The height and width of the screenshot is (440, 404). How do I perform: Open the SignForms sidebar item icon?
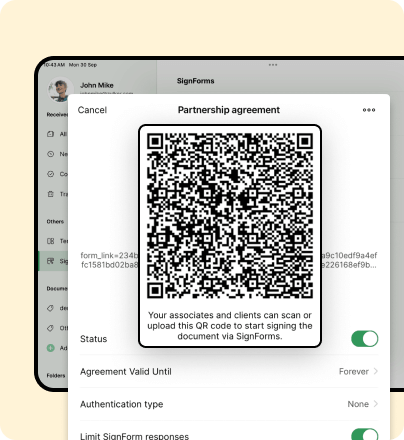click(x=51, y=261)
